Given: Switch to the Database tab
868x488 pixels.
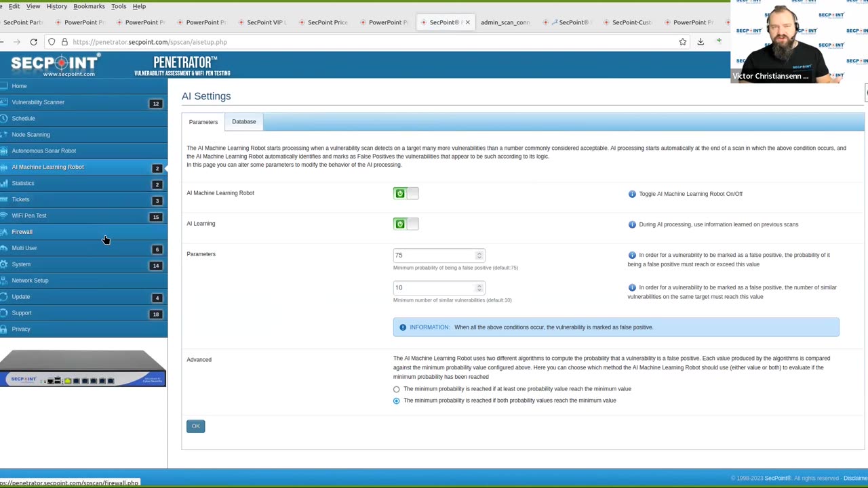Looking at the screenshot, I should [244, 122].
